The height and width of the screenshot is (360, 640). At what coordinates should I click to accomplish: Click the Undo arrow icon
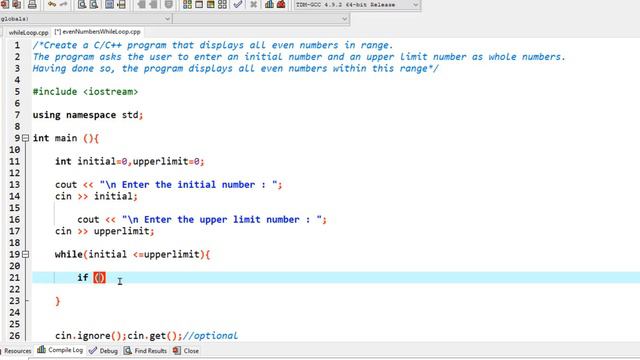coord(52,4)
